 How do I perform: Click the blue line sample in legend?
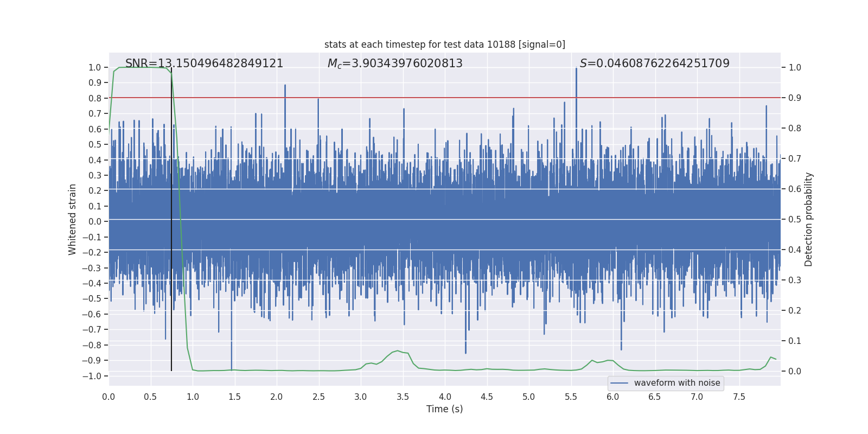pos(619,383)
